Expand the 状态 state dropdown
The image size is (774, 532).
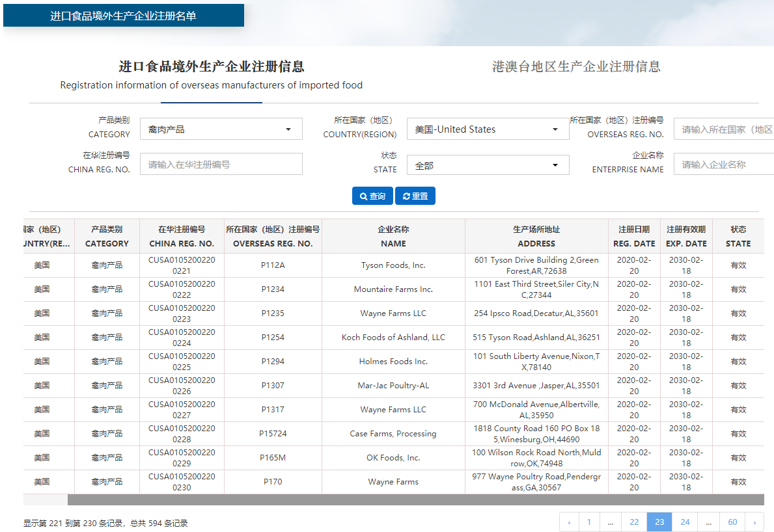pos(488,165)
